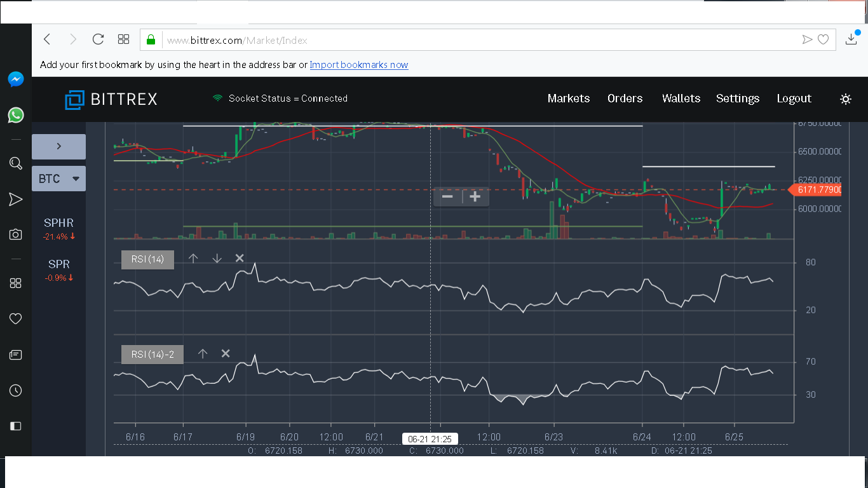The height and width of the screenshot is (488, 868).
Task: Click the green socket status signal icon
Action: (x=217, y=98)
